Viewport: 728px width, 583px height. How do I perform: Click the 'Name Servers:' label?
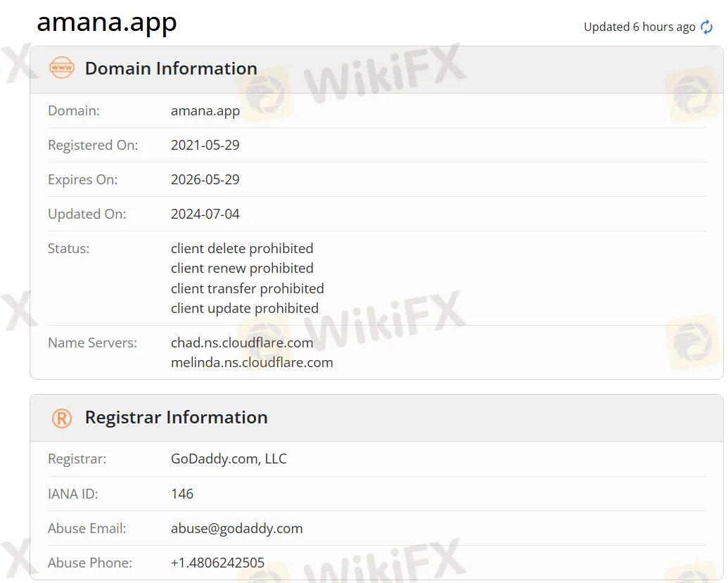pos(92,342)
